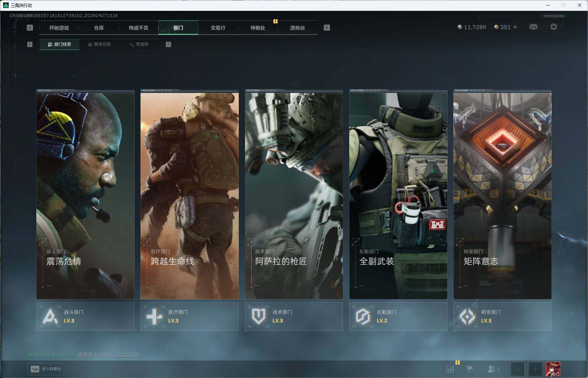Open the settings gear icon
588x378 pixels.
pyautogui.click(x=553, y=27)
